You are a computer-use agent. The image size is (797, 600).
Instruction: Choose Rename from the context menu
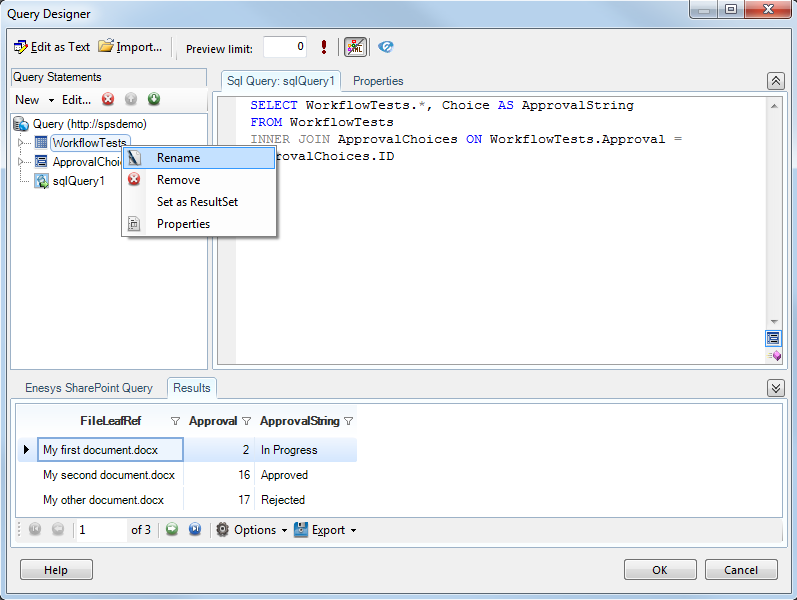click(178, 158)
